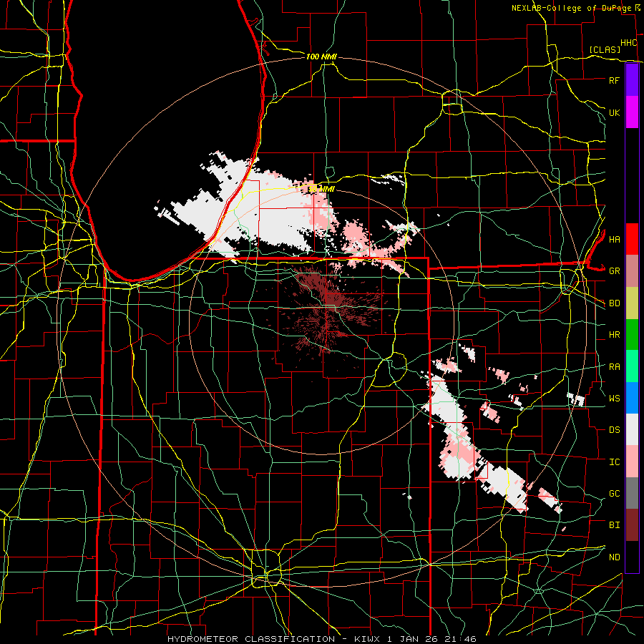Click the HR legend label

click(614, 335)
